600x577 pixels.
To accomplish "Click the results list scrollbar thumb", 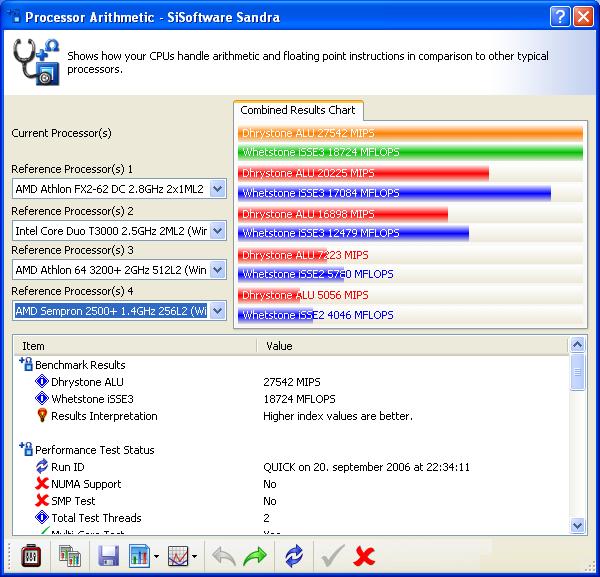I will click(x=577, y=372).
